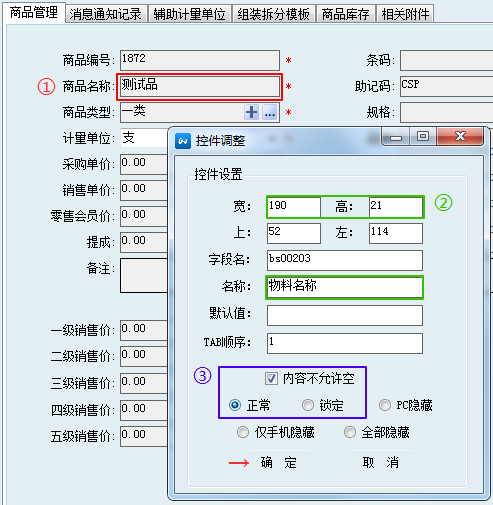Select the 全部隐藏 radio option
493x505 pixels.
tap(350, 432)
